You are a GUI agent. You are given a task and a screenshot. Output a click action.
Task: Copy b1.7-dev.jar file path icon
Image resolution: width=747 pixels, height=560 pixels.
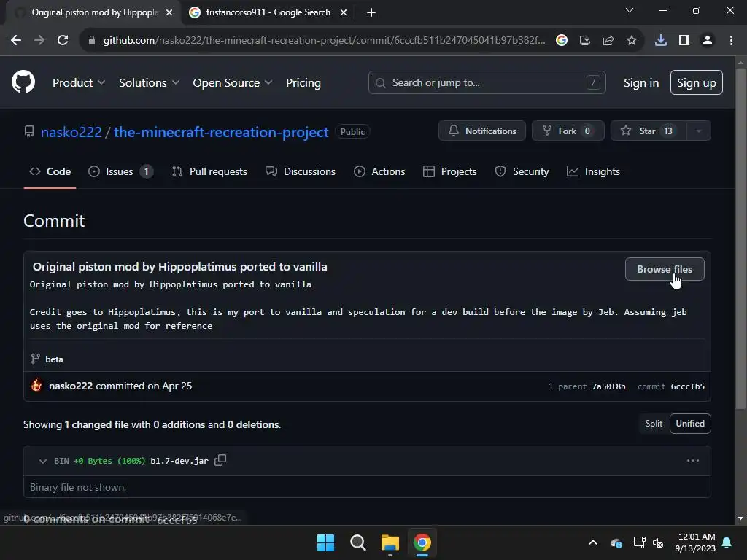click(x=220, y=460)
